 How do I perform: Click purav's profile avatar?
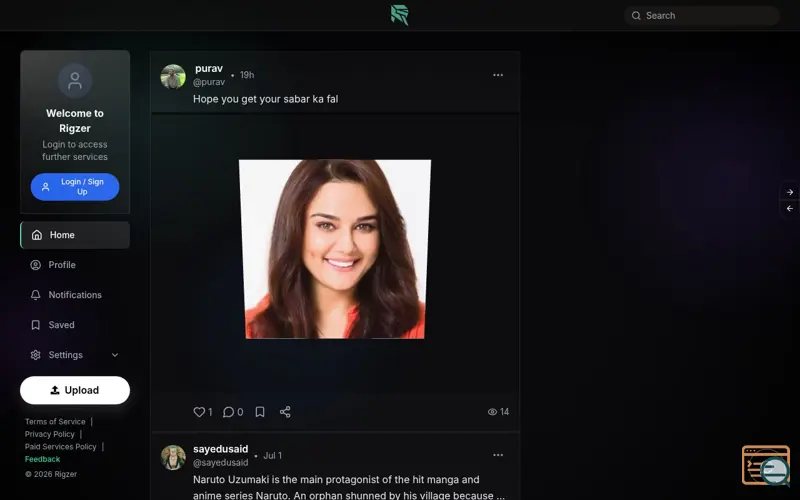173,77
